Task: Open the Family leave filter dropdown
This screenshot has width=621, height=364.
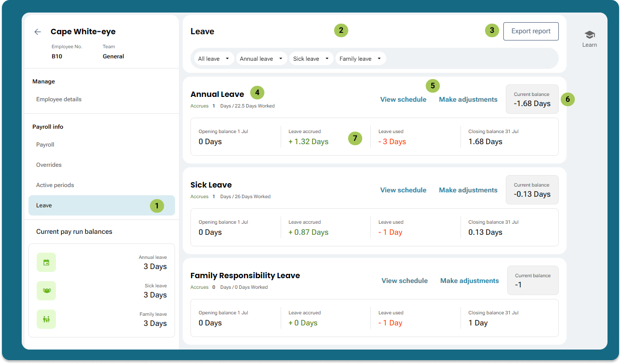Action: click(x=361, y=59)
